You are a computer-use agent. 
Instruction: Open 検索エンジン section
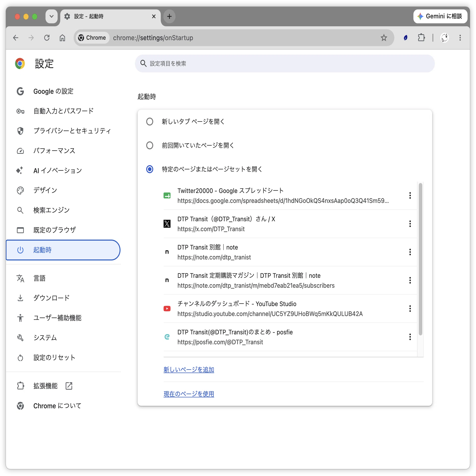click(x=63, y=210)
